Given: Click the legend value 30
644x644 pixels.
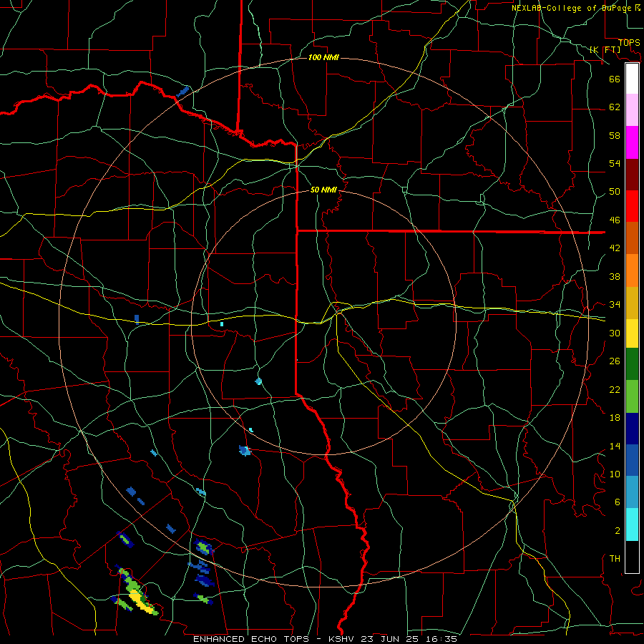Looking at the screenshot, I should click(x=615, y=333).
